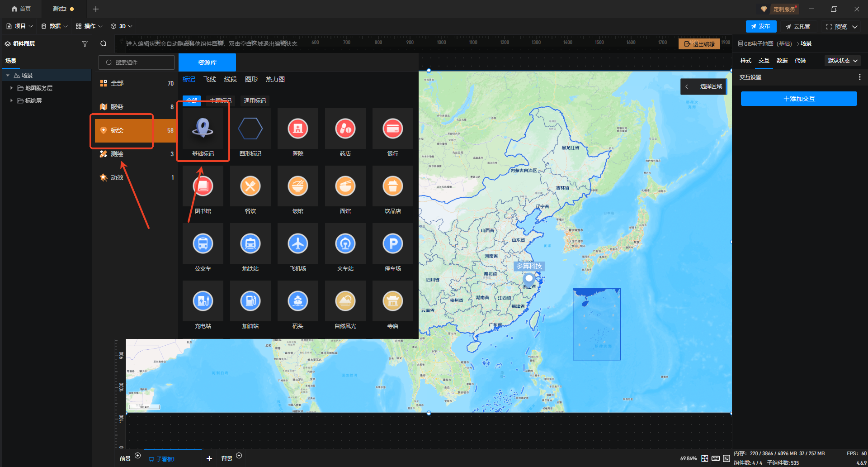Choose the 飞机场 airport marker icon
The width and height of the screenshot is (868, 467).
(298, 244)
